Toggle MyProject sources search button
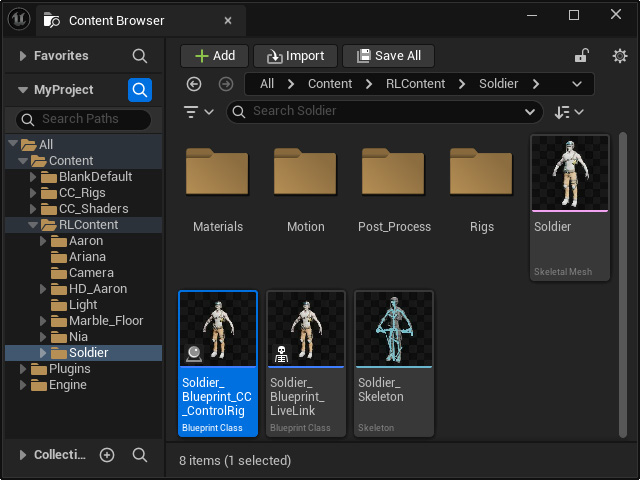Screen dimensions: 640x480 [x=140, y=90]
